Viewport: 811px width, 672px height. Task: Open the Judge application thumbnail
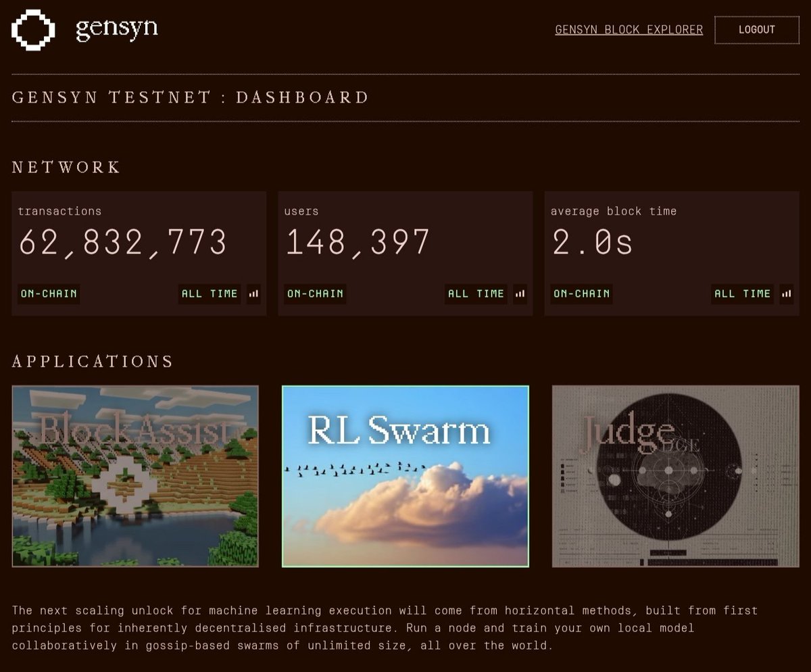[x=676, y=476]
